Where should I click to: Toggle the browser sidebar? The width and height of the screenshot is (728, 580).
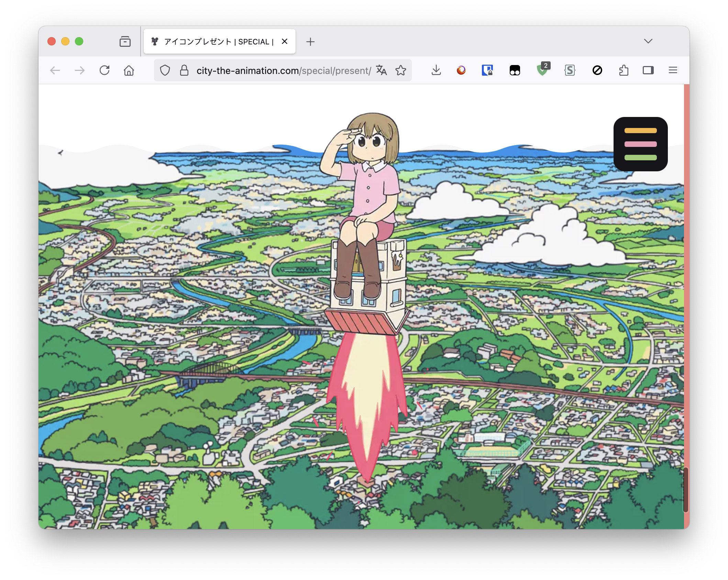click(x=648, y=71)
